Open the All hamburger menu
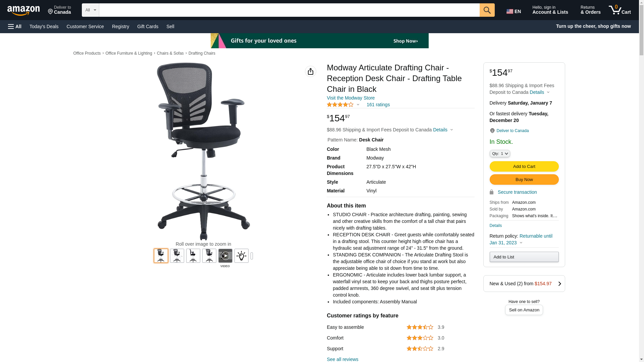This screenshot has width=644, height=362. pyautogui.click(x=15, y=26)
